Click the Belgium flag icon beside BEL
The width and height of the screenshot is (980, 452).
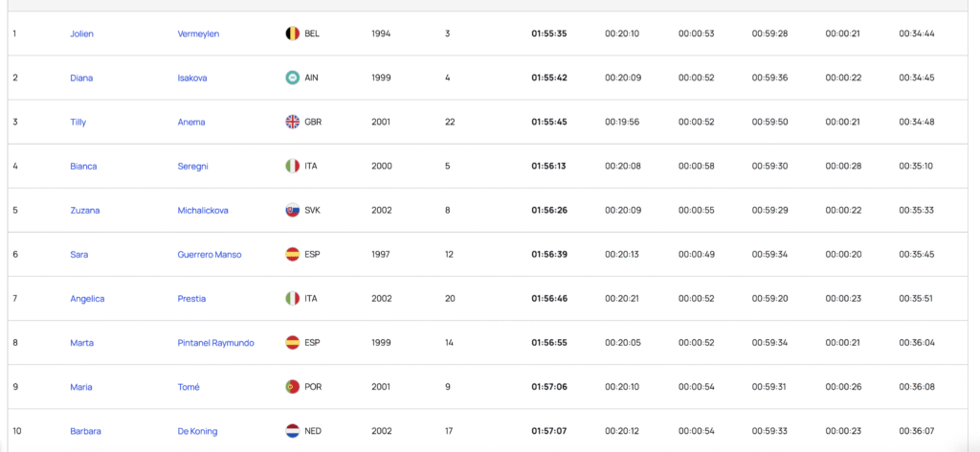[x=293, y=34]
